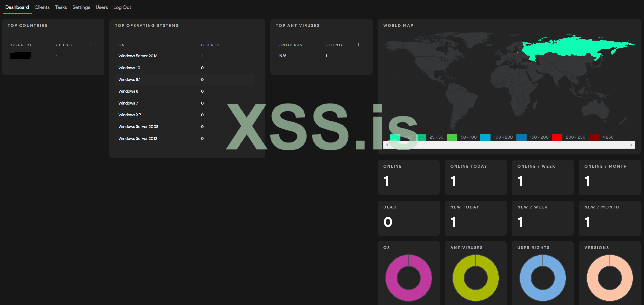Click the 50 - 100 green legend swatch
This screenshot has height=305, width=644.
coord(452,137)
